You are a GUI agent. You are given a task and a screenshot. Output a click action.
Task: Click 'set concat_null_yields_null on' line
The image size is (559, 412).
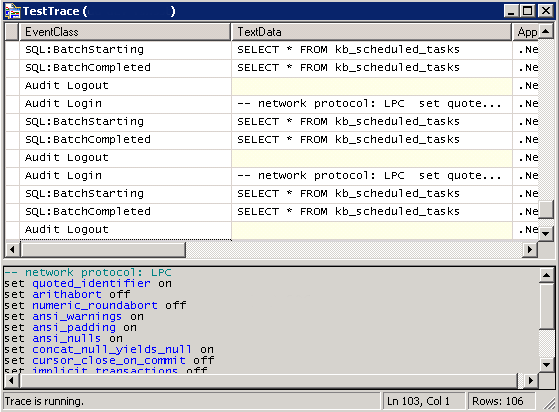pos(109,350)
